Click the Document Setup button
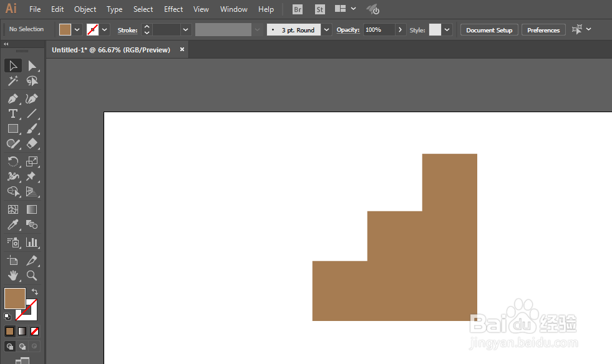 (x=489, y=30)
